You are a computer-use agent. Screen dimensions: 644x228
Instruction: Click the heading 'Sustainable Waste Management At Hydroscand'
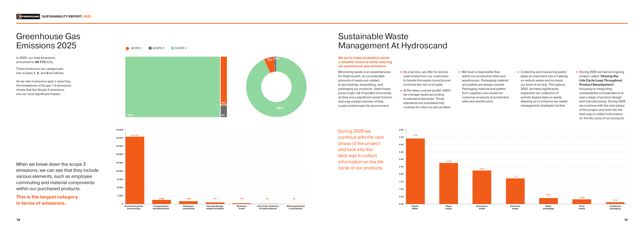pos(392,41)
